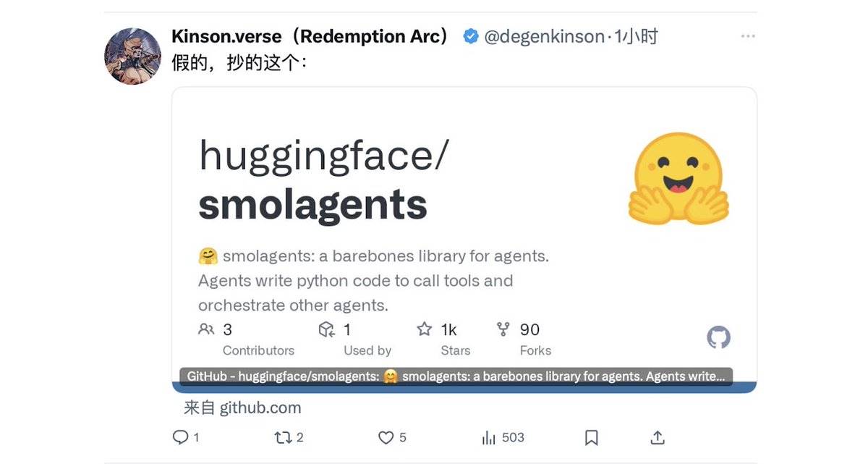Open the reply comment icon
This screenshot has height=464, width=868.
point(181,437)
